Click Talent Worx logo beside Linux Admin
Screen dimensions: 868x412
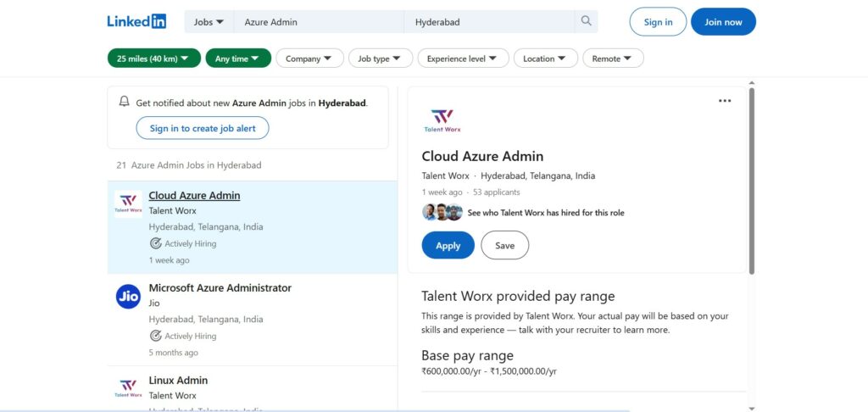[128, 388]
